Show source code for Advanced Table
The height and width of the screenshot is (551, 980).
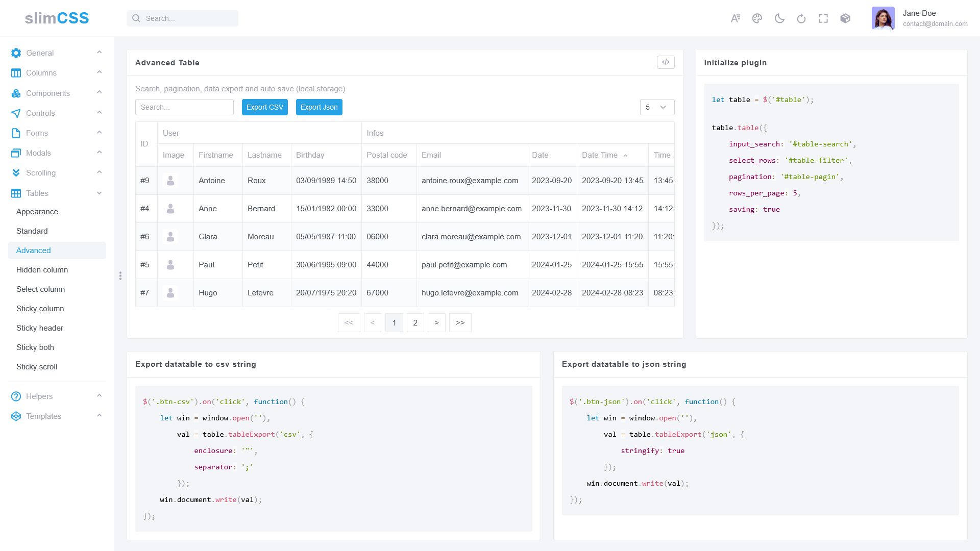(666, 62)
